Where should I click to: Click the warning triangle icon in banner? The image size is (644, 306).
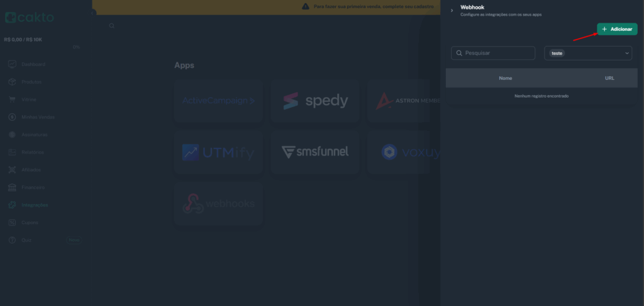306,6
